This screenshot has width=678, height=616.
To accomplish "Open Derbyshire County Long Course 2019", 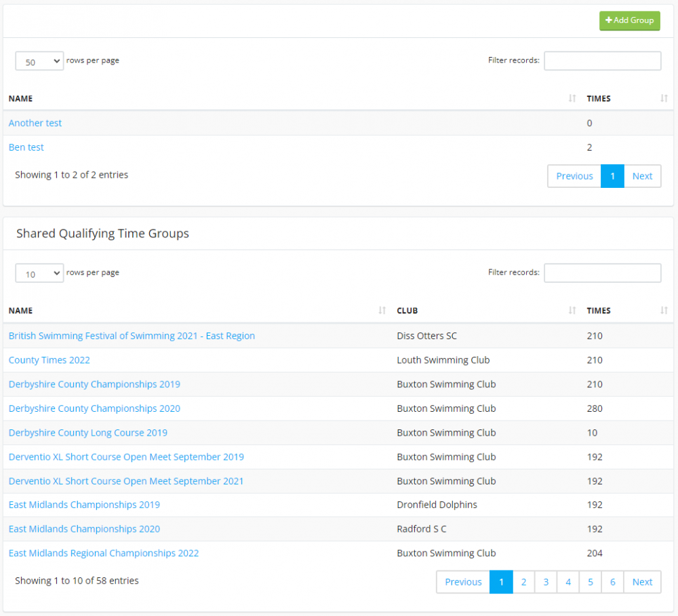I will click(88, 433).
